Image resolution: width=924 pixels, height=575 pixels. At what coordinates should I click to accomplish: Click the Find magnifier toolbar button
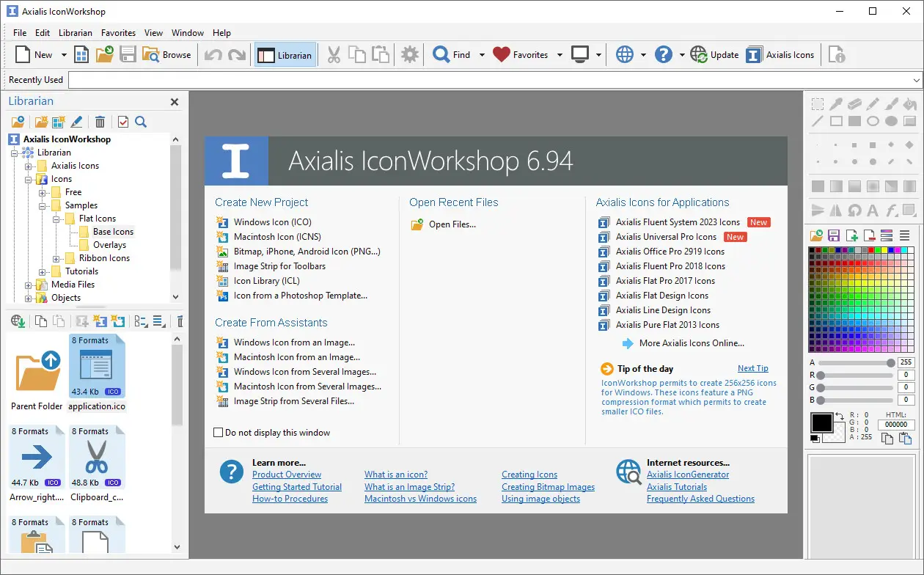[x=452, y=55]
